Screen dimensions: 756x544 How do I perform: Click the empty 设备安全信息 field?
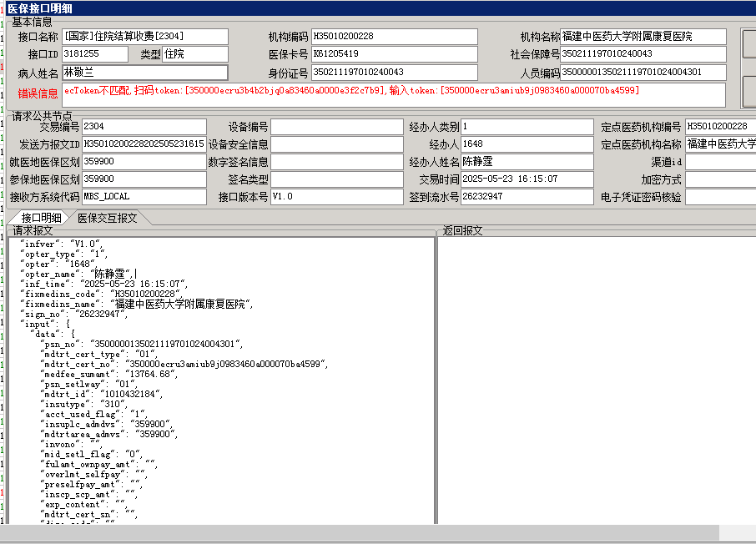(337, 144)
